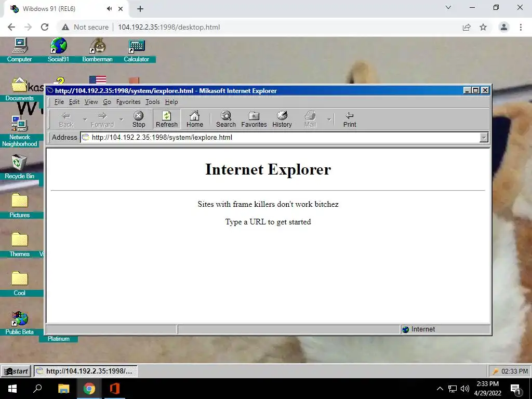Close the Internet Explorer window

point(485,90)
